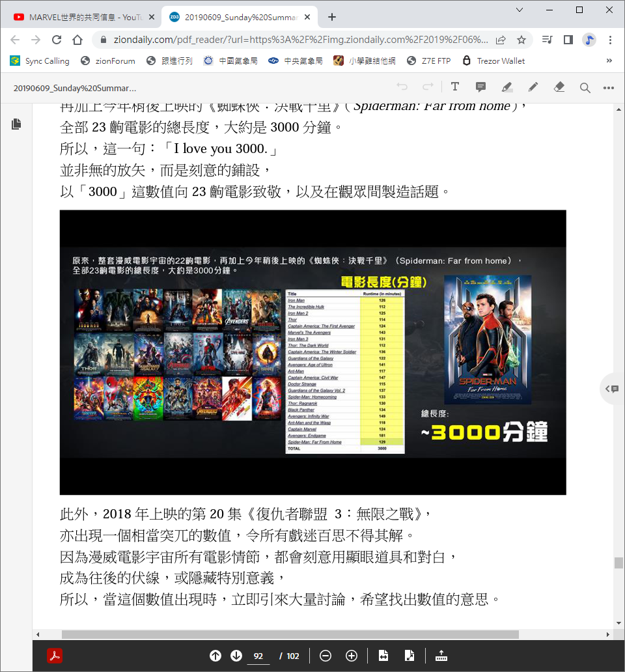This screenshot has width=625, height=672.
Task: Open a new browser tab
Action: [x=332, y=17]
